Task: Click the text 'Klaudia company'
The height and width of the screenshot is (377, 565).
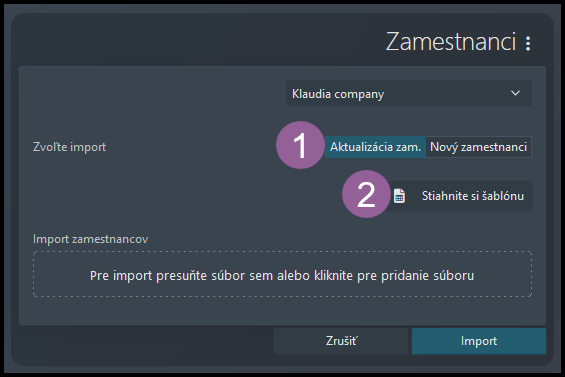Action: pos(338,94)
